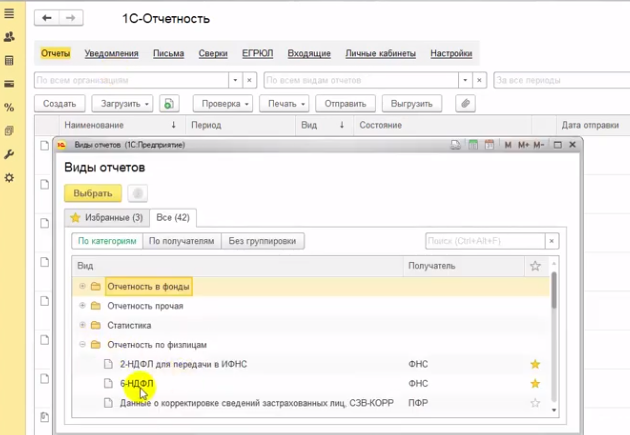Screen dimensions: 630x435
Task: Open the Входящие tab
Action: pyautogui.click(x=309, y=53)
